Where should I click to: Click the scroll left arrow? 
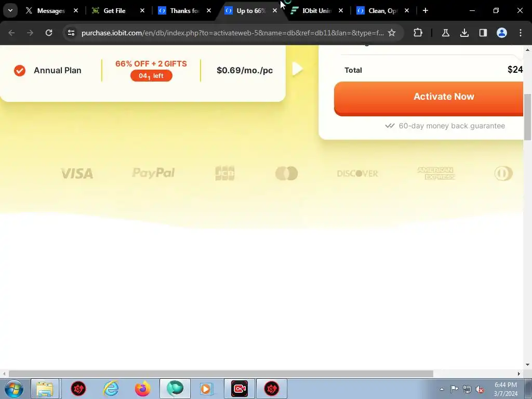click(x=4, y=374)
